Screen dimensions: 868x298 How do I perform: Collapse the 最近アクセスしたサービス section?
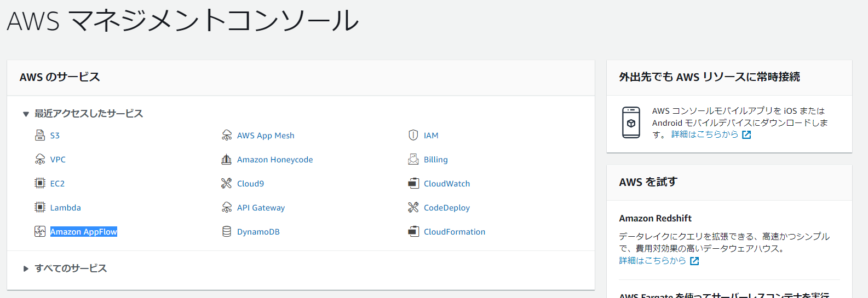[26, 114]
